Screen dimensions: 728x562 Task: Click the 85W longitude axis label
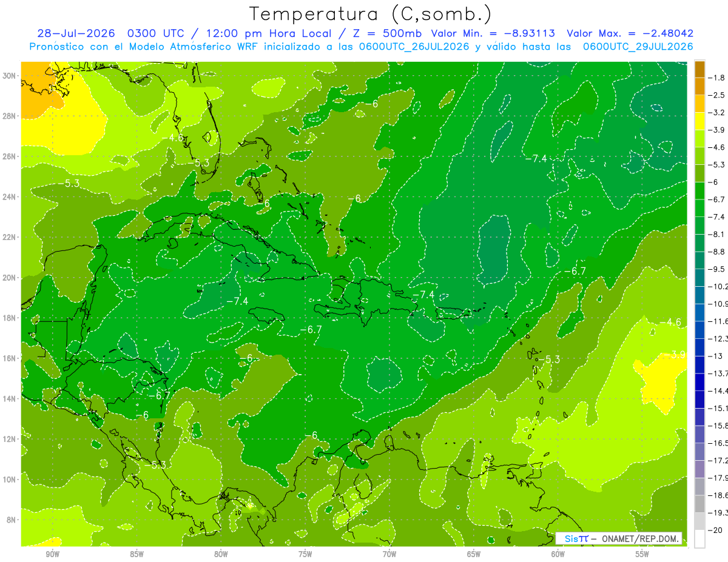[136, 554]
